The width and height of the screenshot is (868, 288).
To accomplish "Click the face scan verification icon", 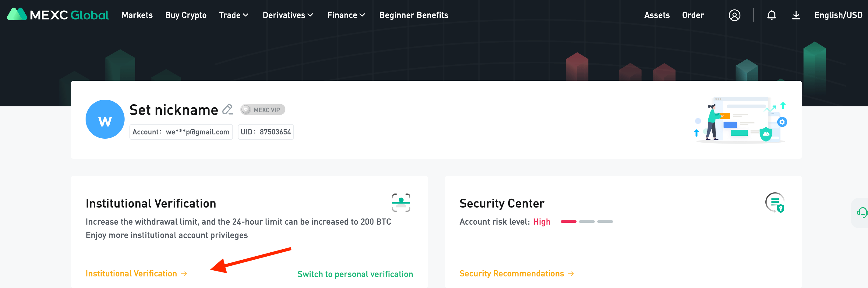I will click(400, 202).
